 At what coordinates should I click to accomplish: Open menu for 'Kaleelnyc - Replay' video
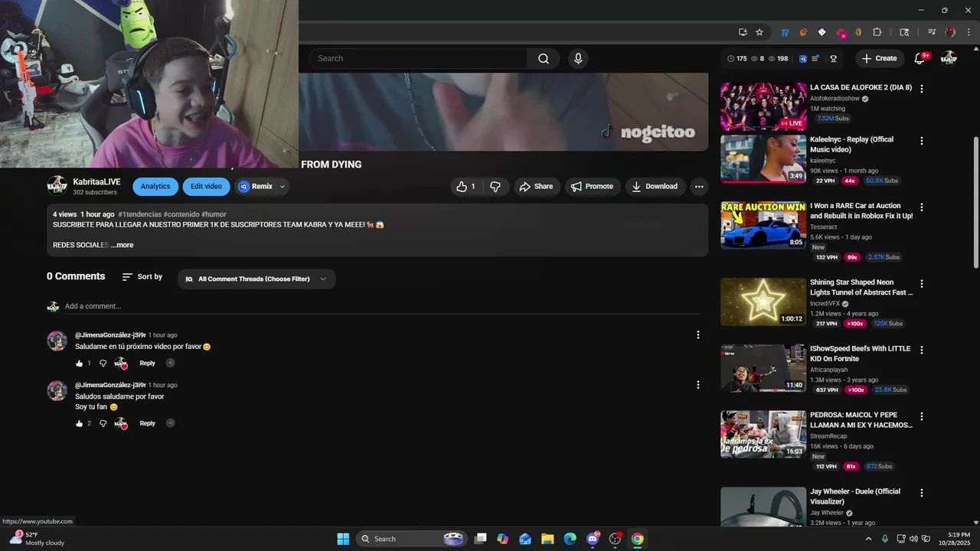pyautogui.click(x=921, y=141)
